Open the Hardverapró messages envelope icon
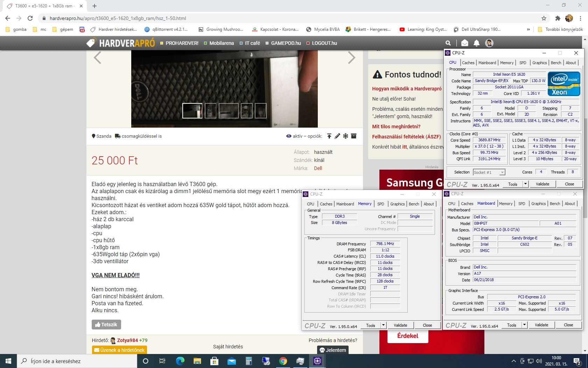Viewport: 588px width, 368px height. coord(464,43)
